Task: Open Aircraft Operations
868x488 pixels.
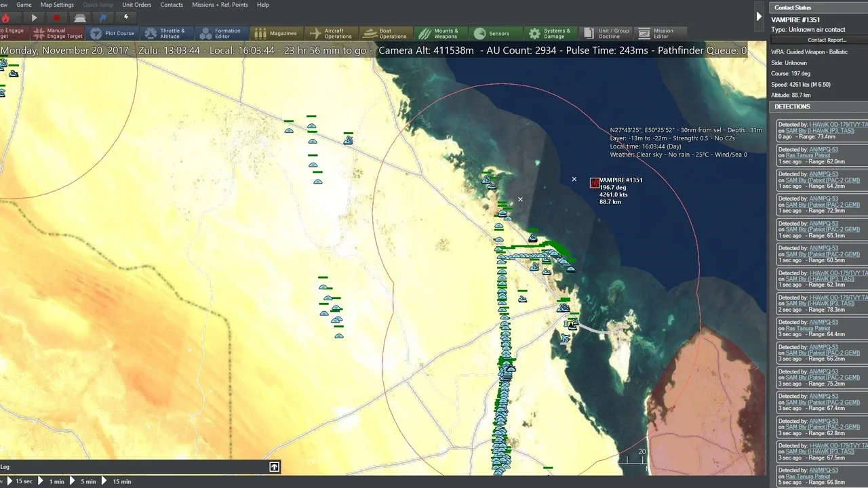Action: point(330,33)
